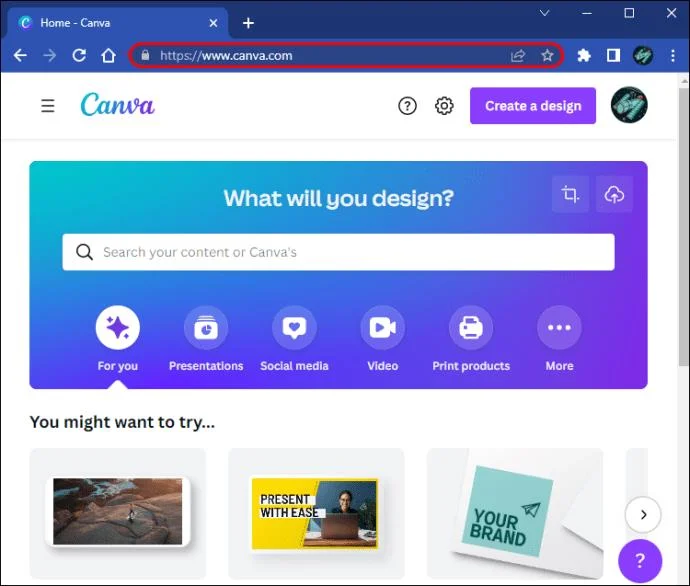
Task: Open the Canva account avatar
Action: point(629,105)
